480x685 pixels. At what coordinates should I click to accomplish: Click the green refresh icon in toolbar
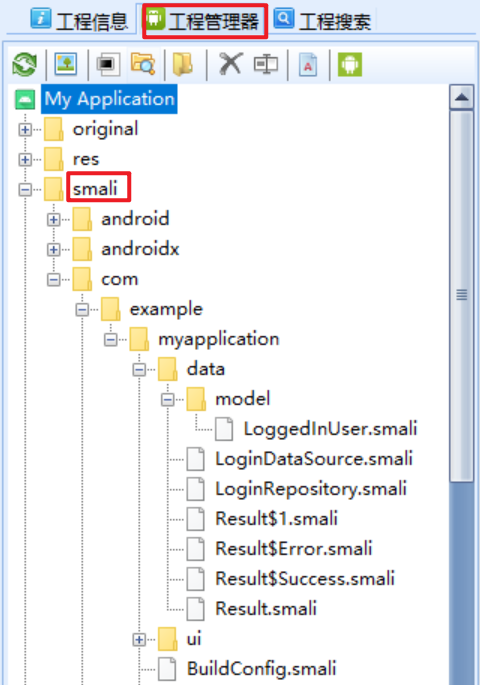(x=24, y=64)
